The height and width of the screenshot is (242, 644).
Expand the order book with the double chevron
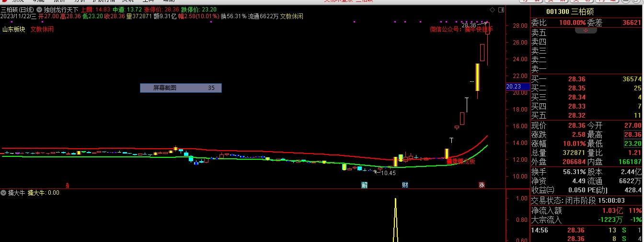[586, 30]
